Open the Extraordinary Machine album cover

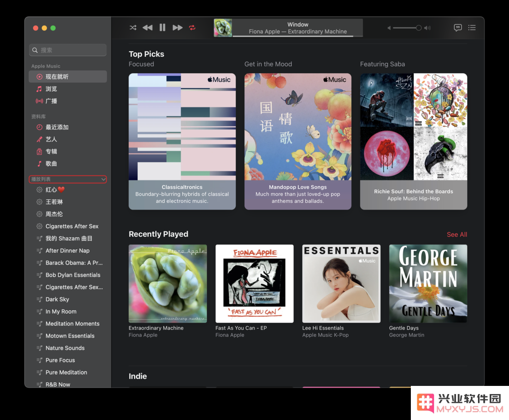pyautogui.click(x=168, y=284)
